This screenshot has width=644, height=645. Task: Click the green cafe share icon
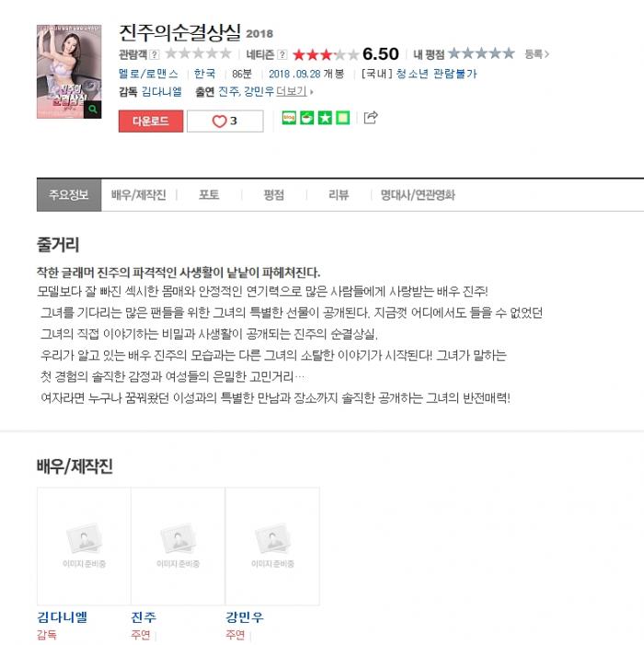306,118
